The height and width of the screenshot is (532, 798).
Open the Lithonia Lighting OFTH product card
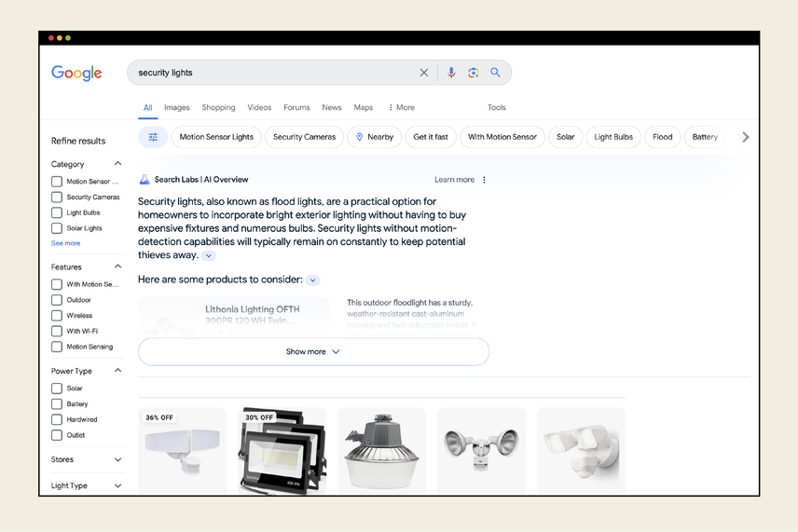click(234, 317)
